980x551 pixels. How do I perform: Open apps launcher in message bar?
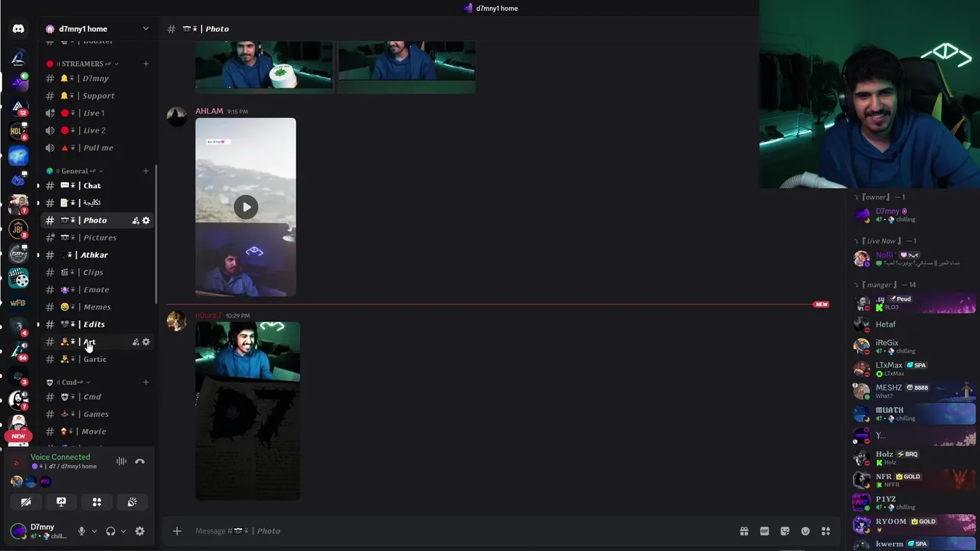pyautogui.click(x=825, y=531)
